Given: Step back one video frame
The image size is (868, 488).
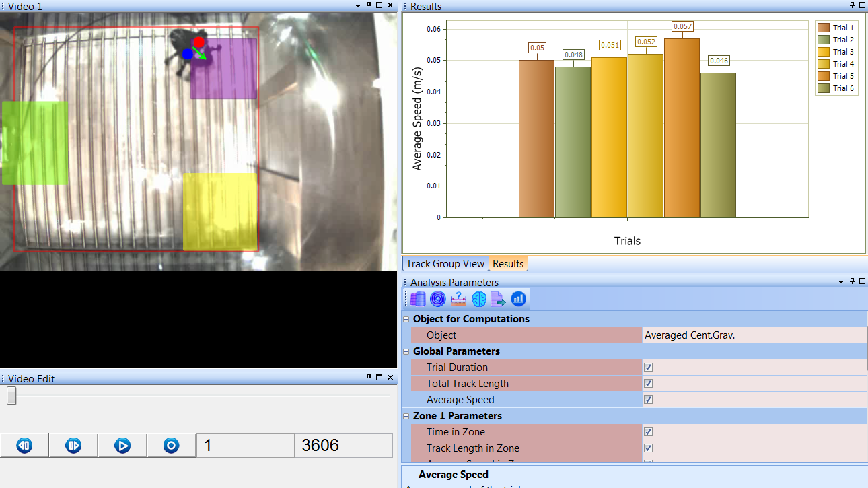Looking at the screenshot, I should (24, 446).
